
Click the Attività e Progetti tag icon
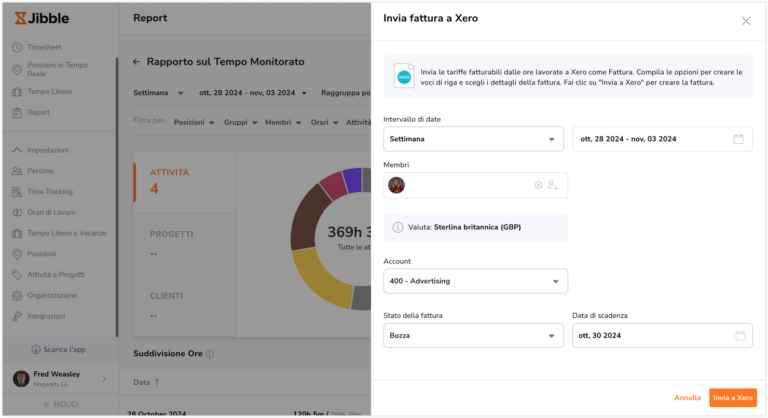(x=17, y=275)
